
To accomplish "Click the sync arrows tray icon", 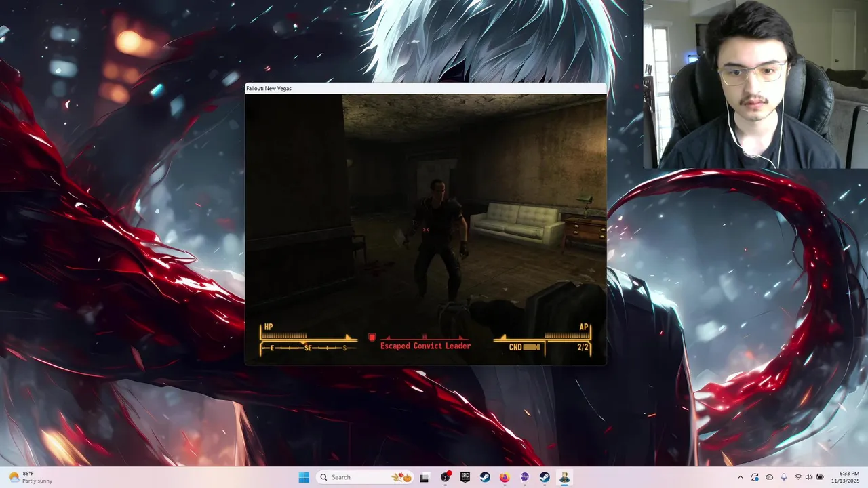I will [755, 477].
